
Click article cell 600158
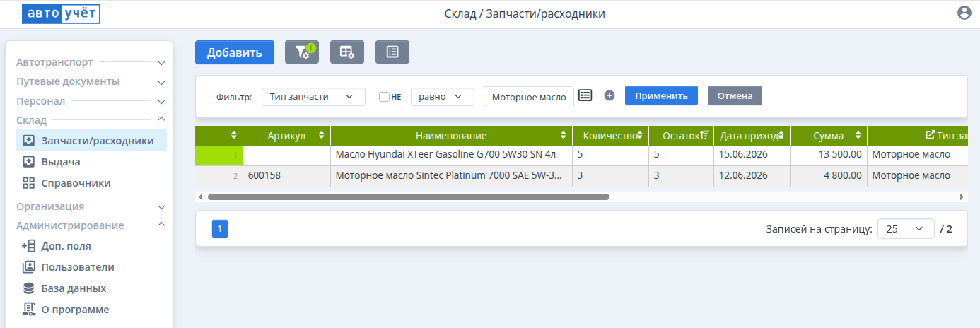(x=286, y=176)
